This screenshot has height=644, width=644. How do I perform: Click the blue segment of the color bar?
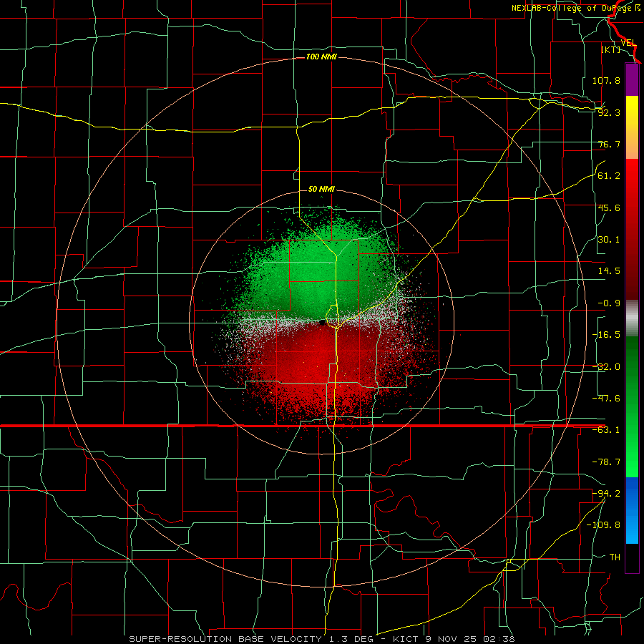[x=632, y=510]
